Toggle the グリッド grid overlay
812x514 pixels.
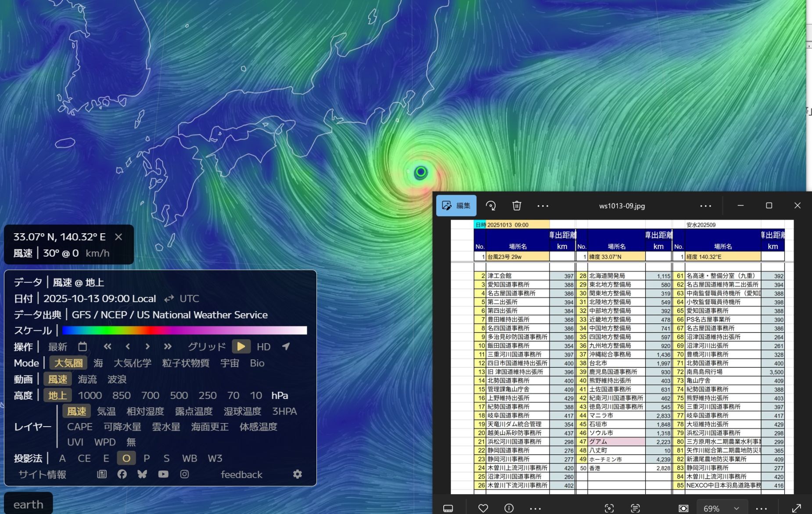pos(207,347)
